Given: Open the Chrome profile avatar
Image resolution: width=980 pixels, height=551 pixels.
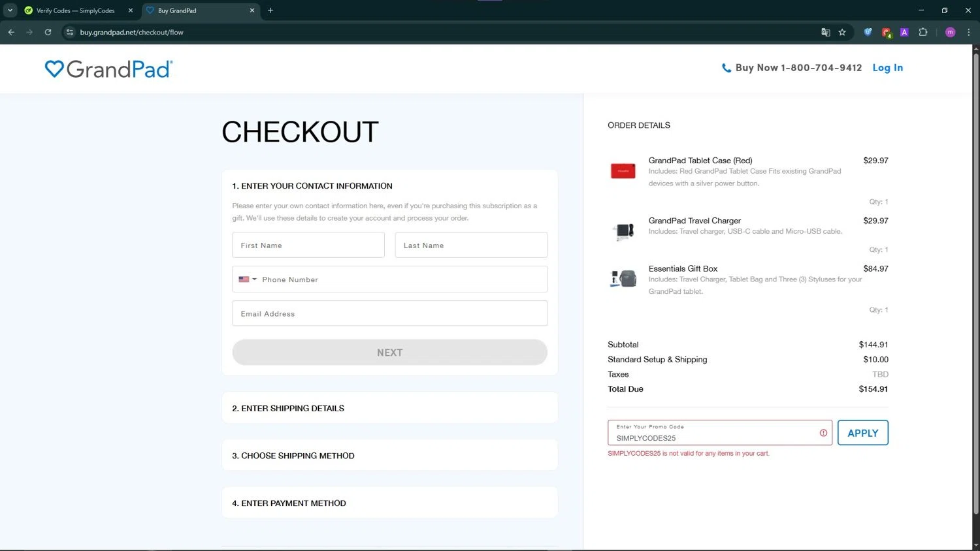Looking at the screenshot, I should click(x=951, y=32).
